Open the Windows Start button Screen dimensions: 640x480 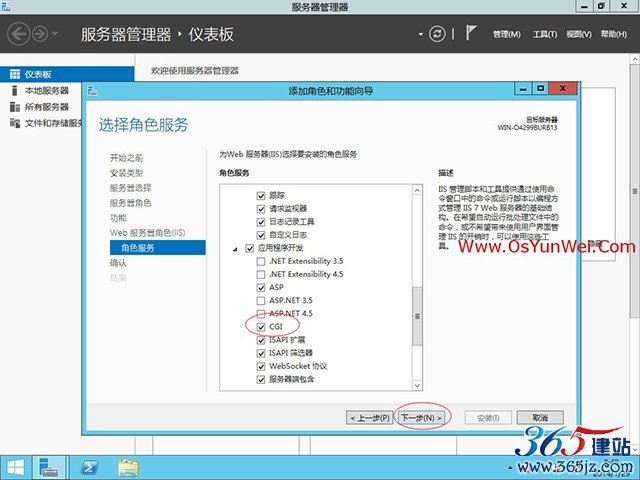16,468
